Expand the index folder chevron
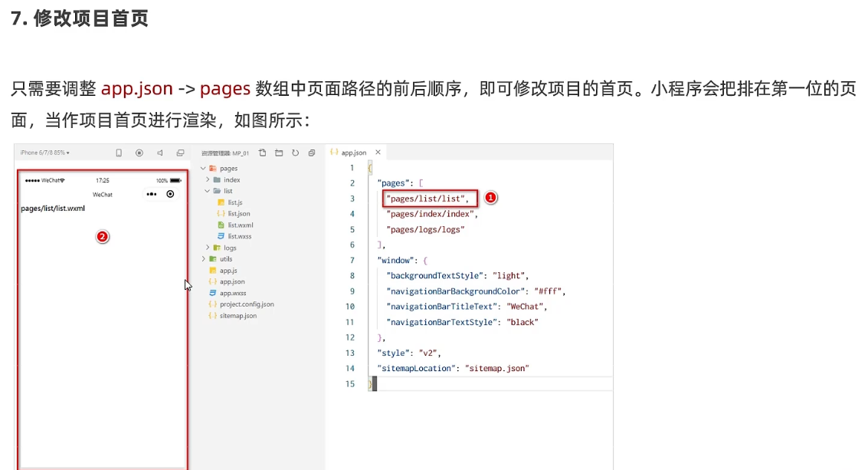This screenshot has width=868, height=470. click(x=208, y=179)
